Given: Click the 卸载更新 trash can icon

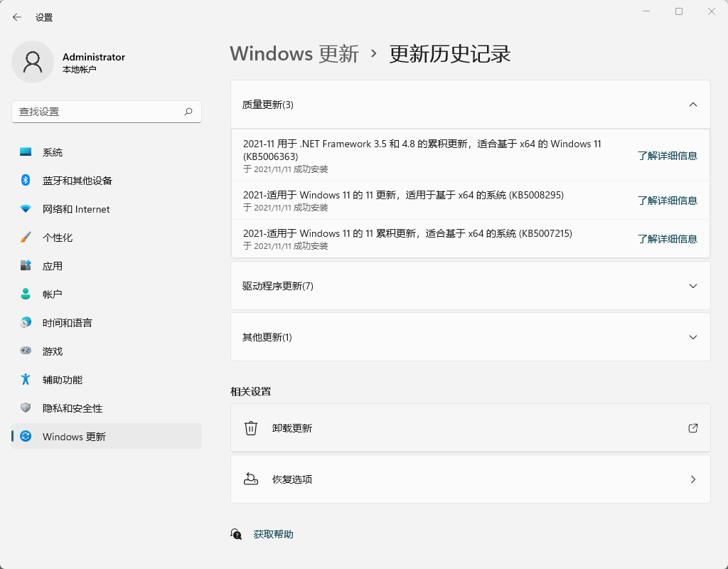Looking at the screenshot, I should [251, 427].
